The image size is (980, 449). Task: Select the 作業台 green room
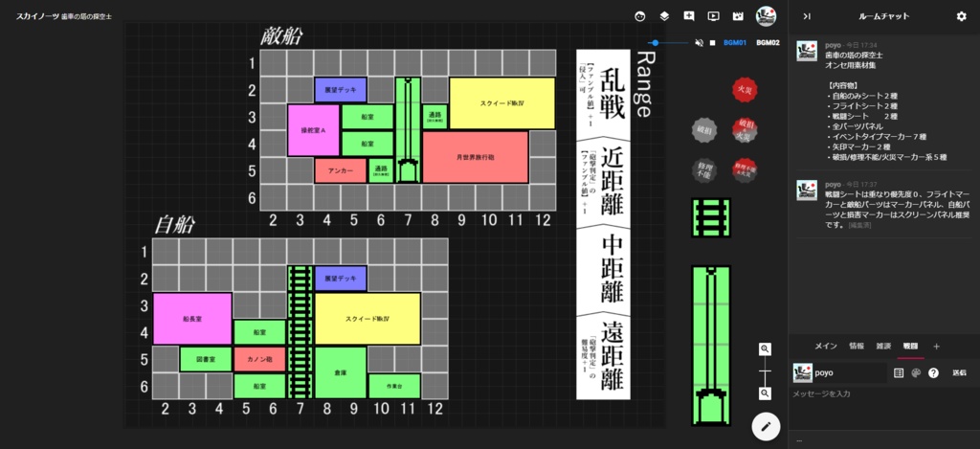click(x=394, y=387)
